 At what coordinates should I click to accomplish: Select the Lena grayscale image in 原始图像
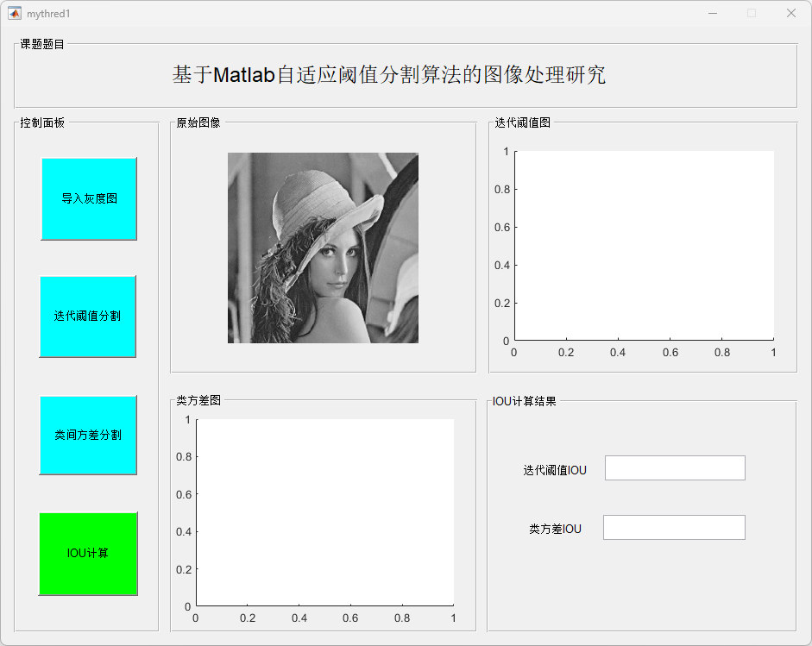click(323, 248)
